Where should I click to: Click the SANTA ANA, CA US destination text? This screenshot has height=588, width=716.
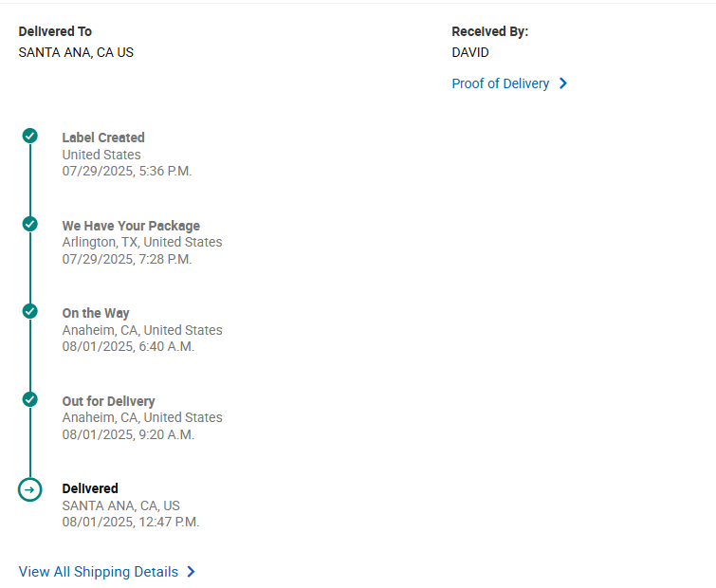76,52
